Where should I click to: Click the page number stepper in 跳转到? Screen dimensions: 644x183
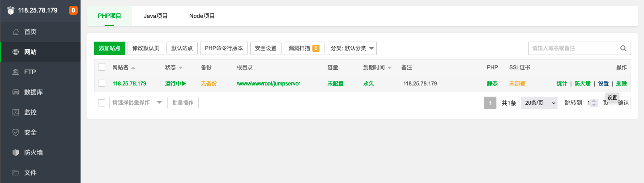594,103
